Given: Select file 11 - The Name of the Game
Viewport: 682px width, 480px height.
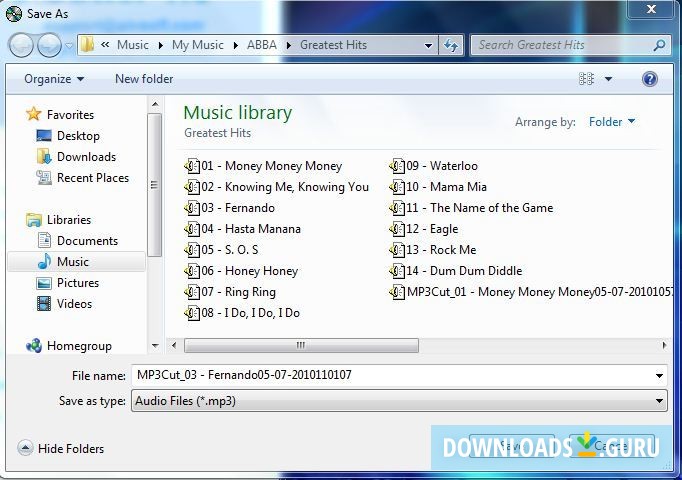Looking at the screenshot, I should pyautogui.click(x=471, y=207).
